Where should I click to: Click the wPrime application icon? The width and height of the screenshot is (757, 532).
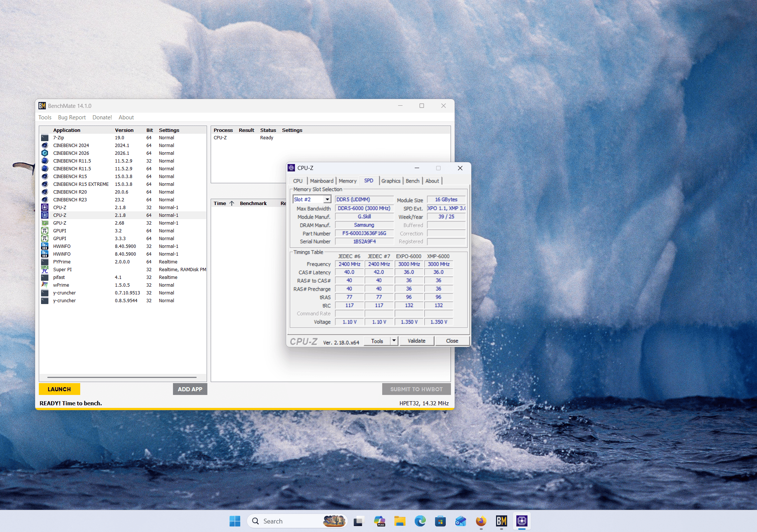click(45, 285)
